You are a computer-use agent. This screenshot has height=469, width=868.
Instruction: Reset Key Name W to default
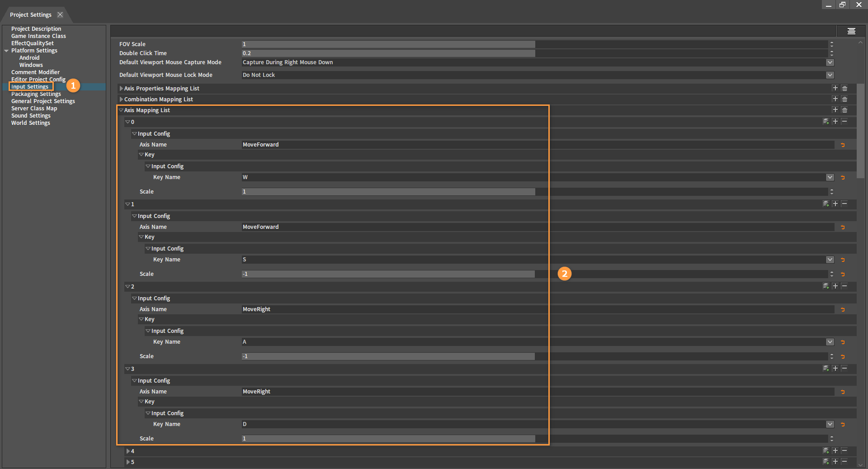(843, 177)
